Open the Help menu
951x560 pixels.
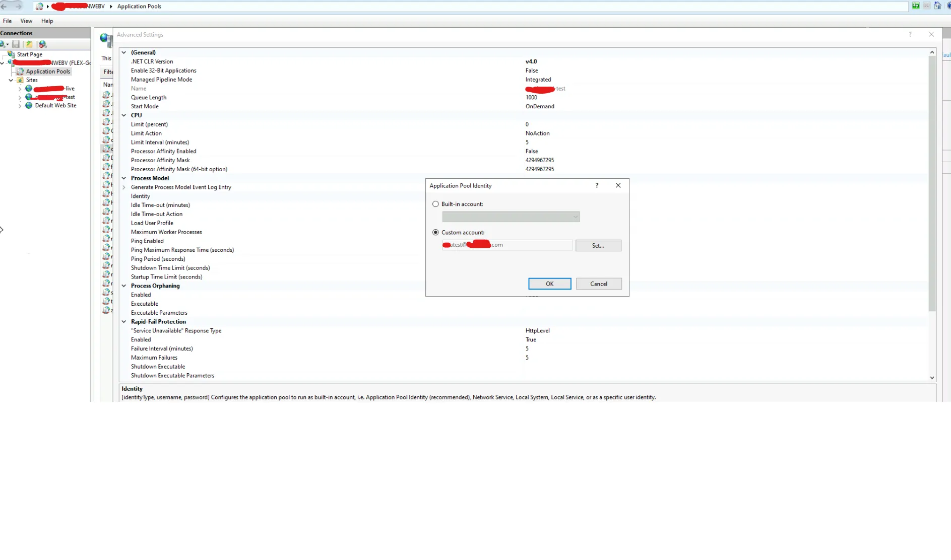47,21
